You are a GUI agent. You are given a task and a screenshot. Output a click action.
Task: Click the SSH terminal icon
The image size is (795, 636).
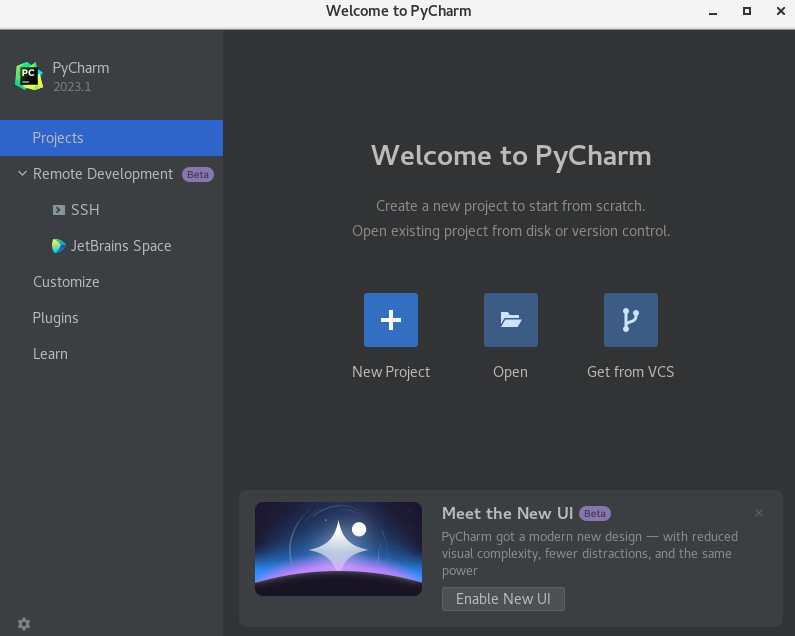point(59,210)
